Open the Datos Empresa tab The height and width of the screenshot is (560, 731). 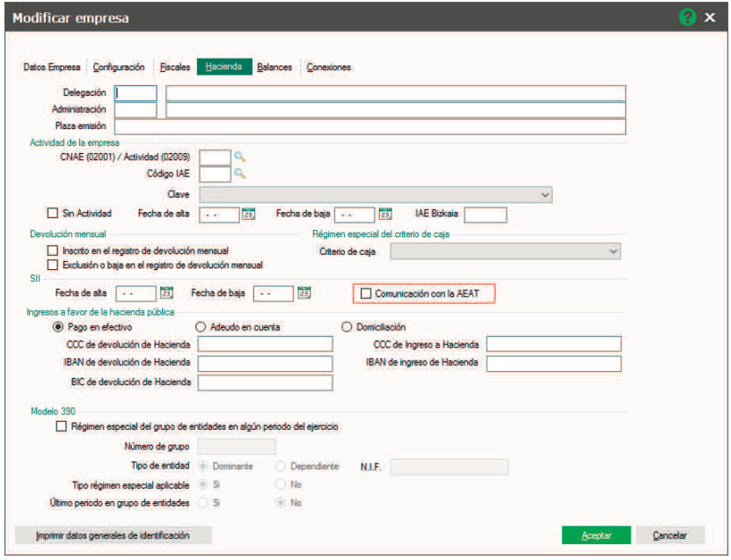tap(52, 67)
